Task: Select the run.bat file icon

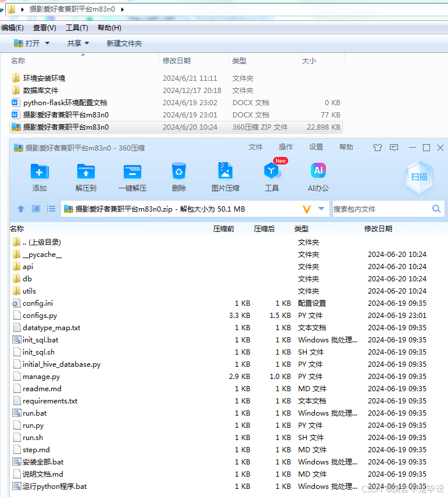Action: coord(16,413)
